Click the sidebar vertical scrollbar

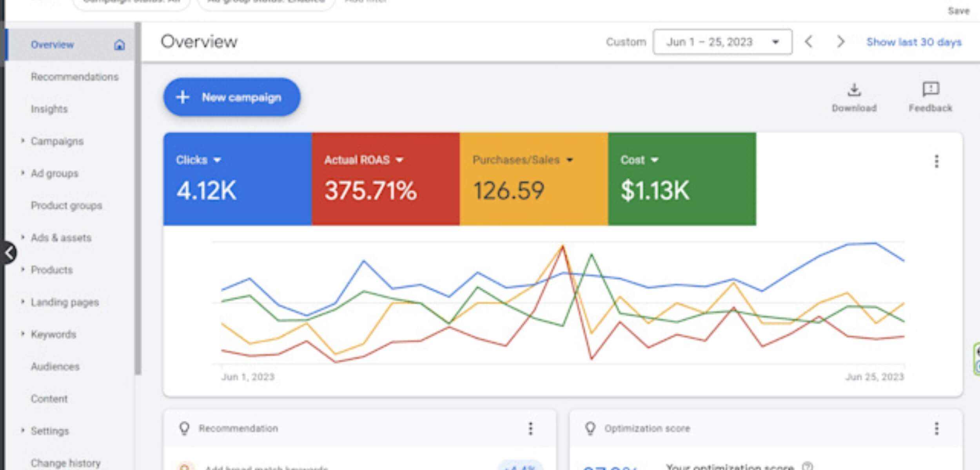pos(137,196)
